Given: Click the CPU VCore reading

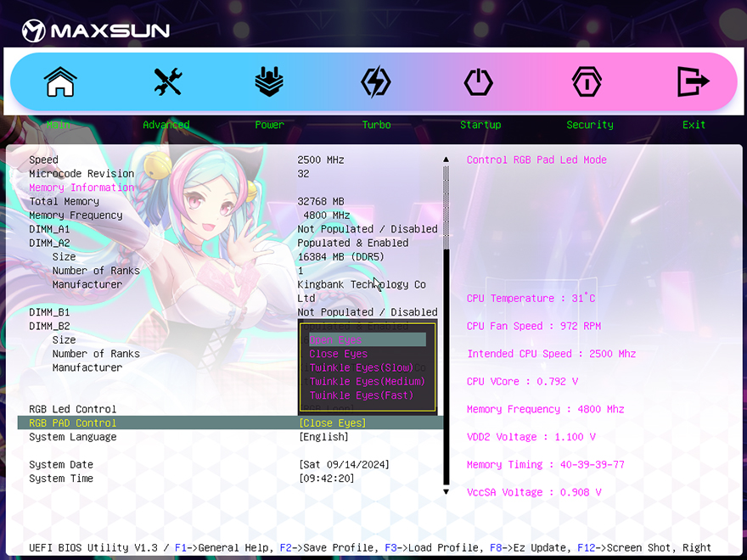Looking at the screenshot, I should coord(522,381).
